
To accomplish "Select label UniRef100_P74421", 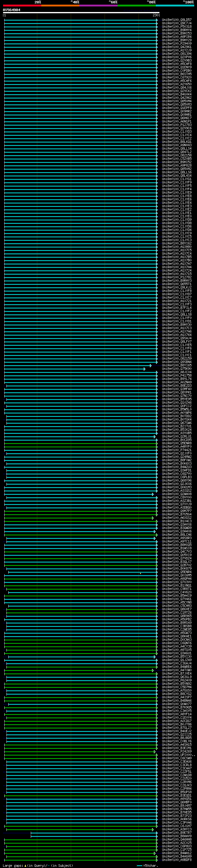I will coord(177,450).
